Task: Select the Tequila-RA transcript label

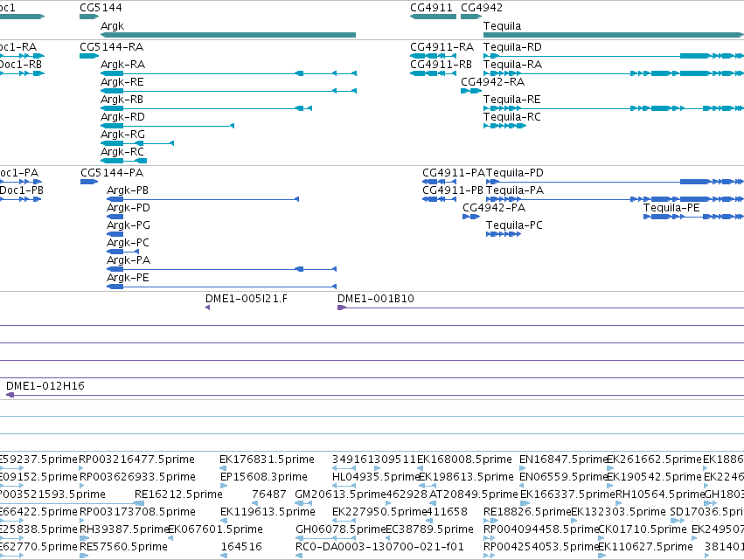Action: tap(512, 65)
